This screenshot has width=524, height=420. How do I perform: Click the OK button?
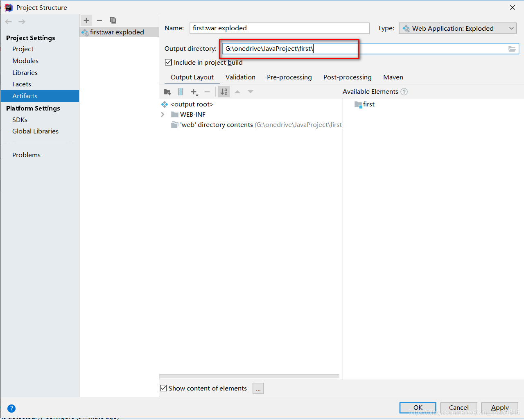418,407
